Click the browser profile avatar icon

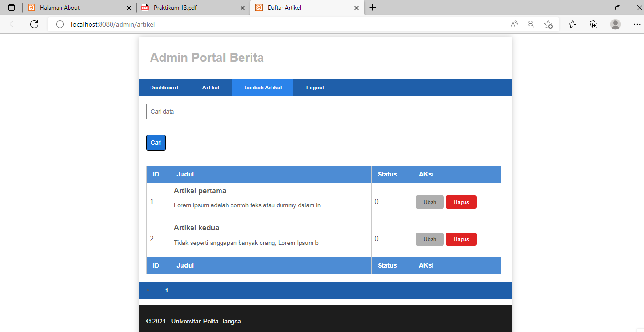click(615, 24)
